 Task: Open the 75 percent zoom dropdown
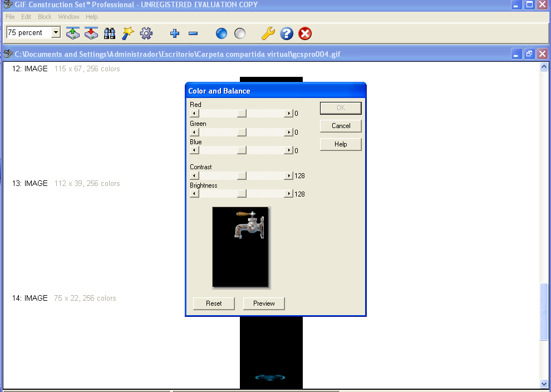56,32
